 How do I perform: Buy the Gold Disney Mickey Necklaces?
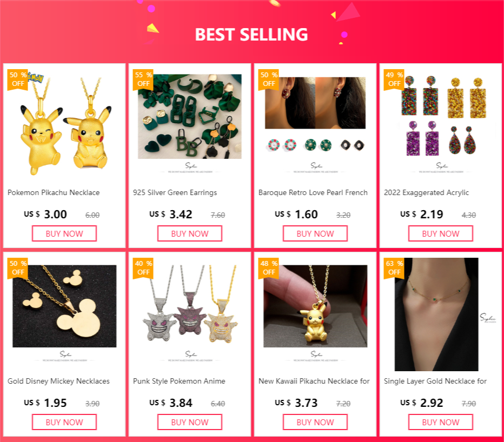(64, 422)
